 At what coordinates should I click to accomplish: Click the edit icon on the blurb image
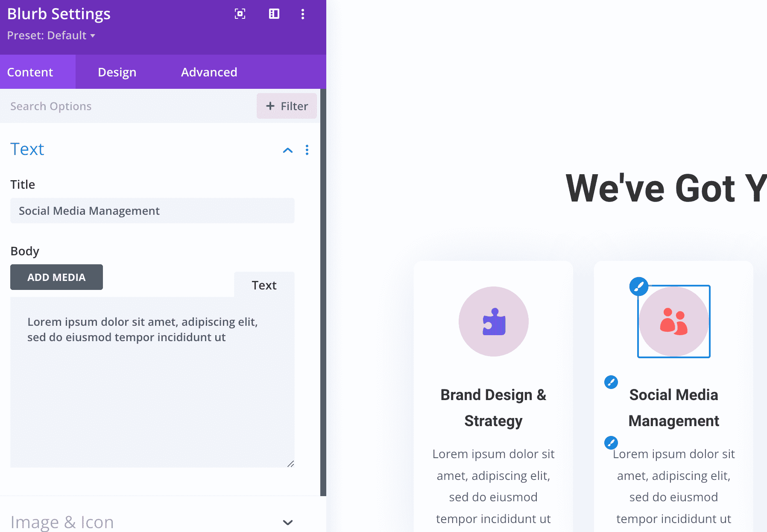point(639,286)
